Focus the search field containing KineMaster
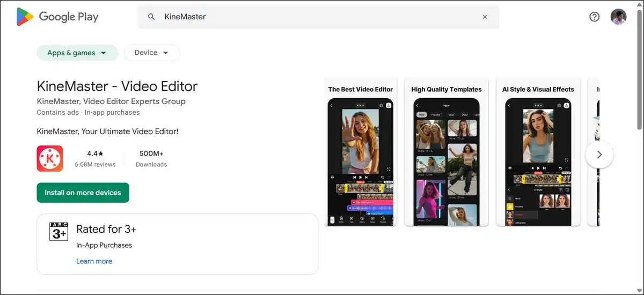Screen dimensions: 644x295 pyautogui.click(x=318, y=17)
